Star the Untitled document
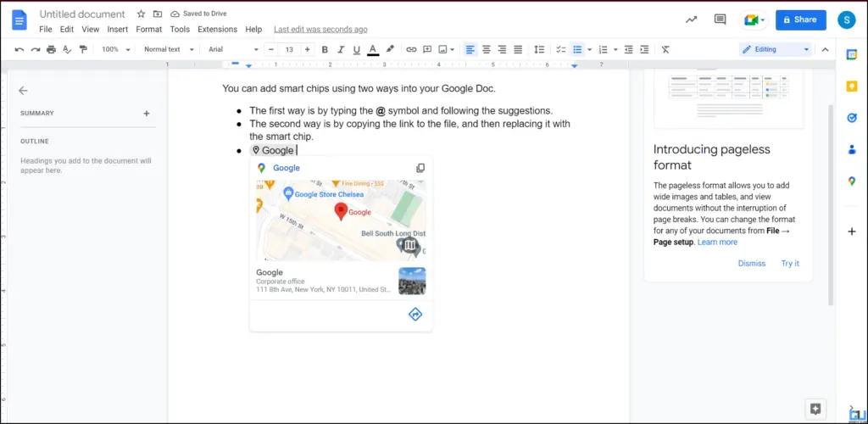This screenshot has height=424, width=868. (x=142, y=14)
